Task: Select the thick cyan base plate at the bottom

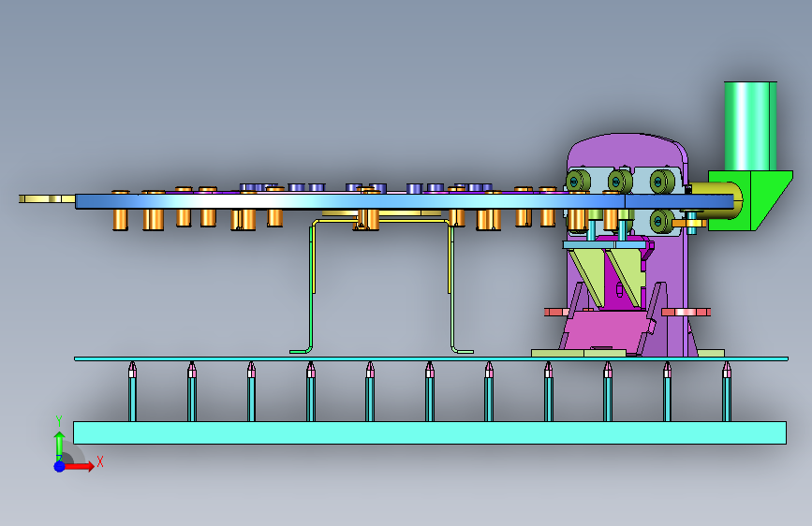Action: (x=430, y=432)
